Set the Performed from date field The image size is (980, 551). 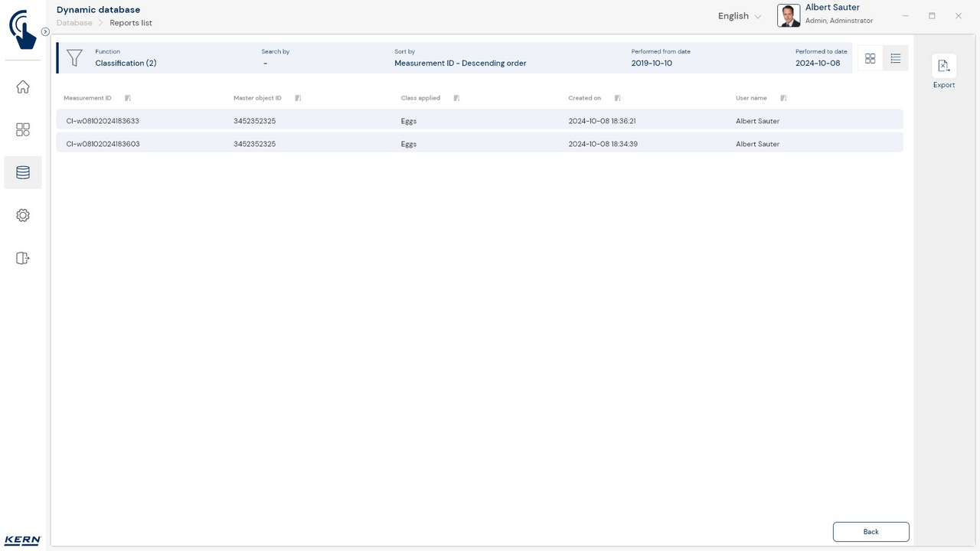tap(652, 63)
